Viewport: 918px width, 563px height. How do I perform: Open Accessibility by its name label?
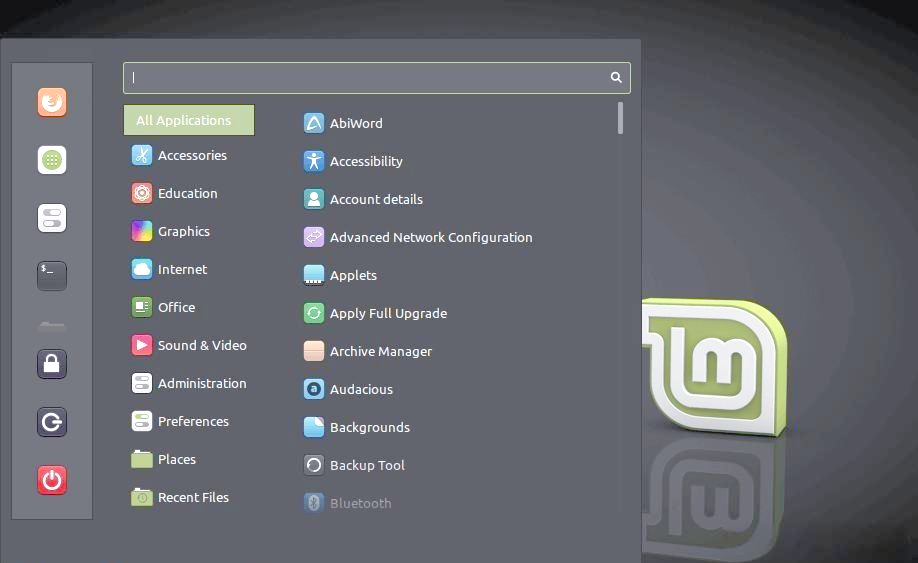366,162
